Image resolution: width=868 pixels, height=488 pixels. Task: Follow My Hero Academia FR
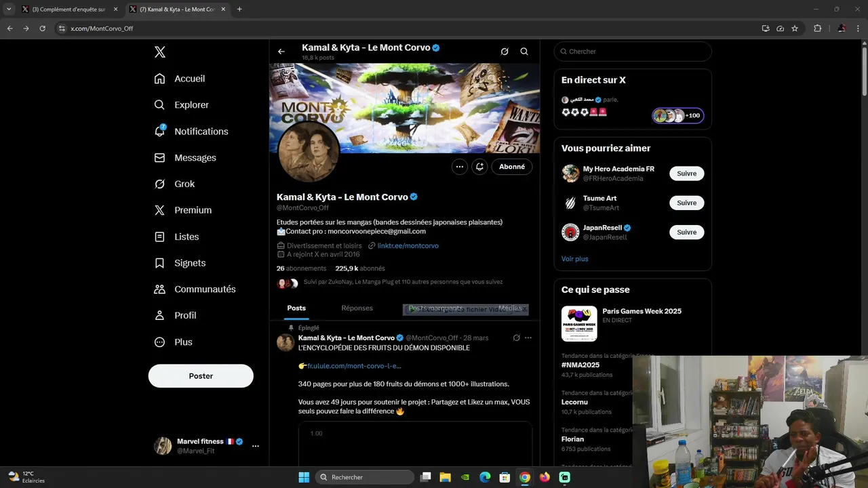(x=687, y=174)
